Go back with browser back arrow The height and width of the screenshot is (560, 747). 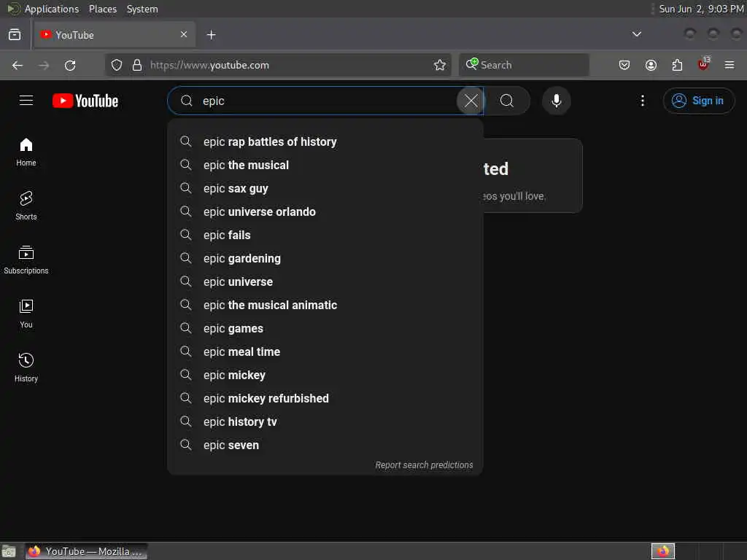tap(18, 65)
